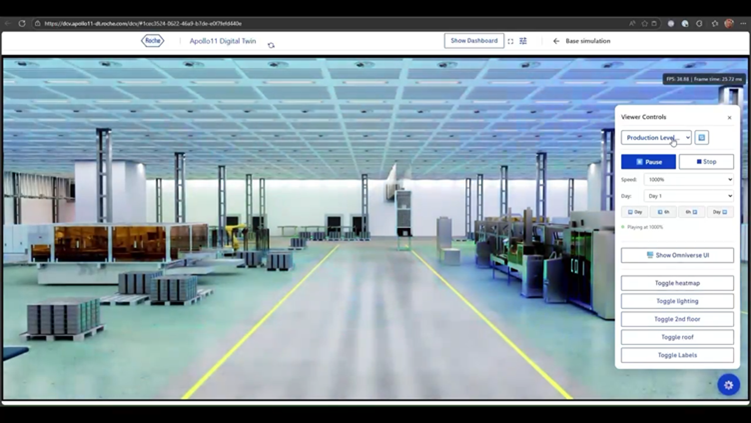Click the back arrow beside Base simulation
The width and height of the screenshot is (751, 423).
coord(556,41)
